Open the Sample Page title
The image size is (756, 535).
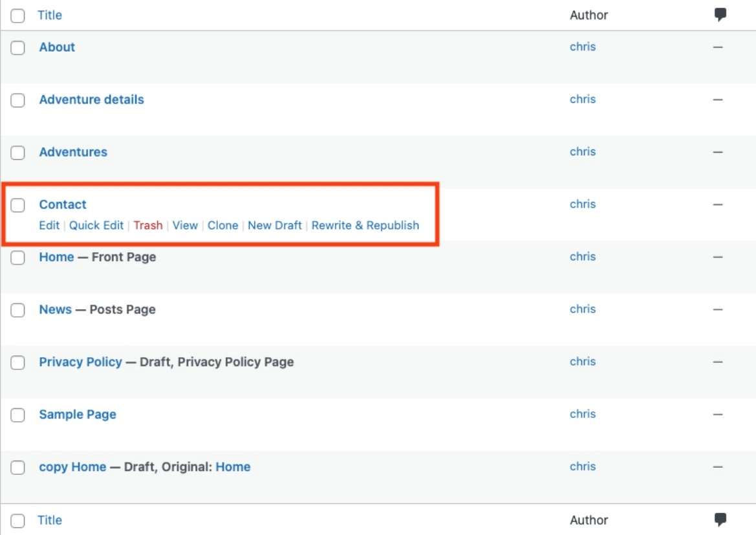tap(78, 415)
